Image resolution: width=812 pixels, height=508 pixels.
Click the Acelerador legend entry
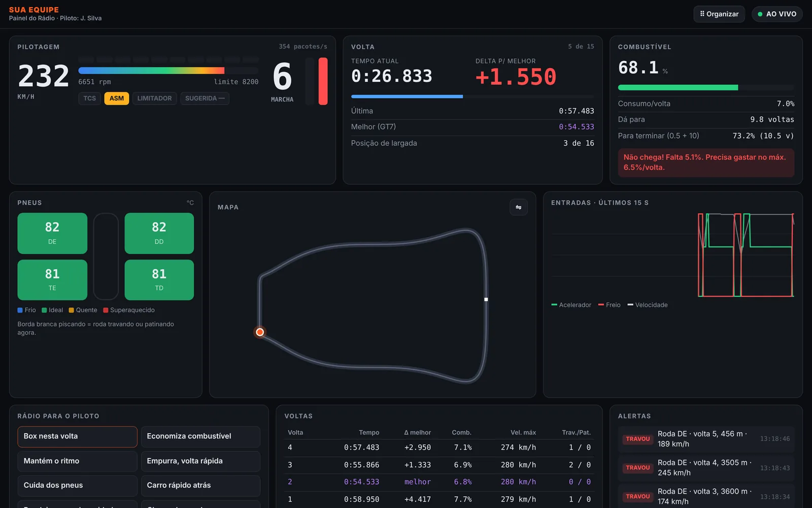571,305
